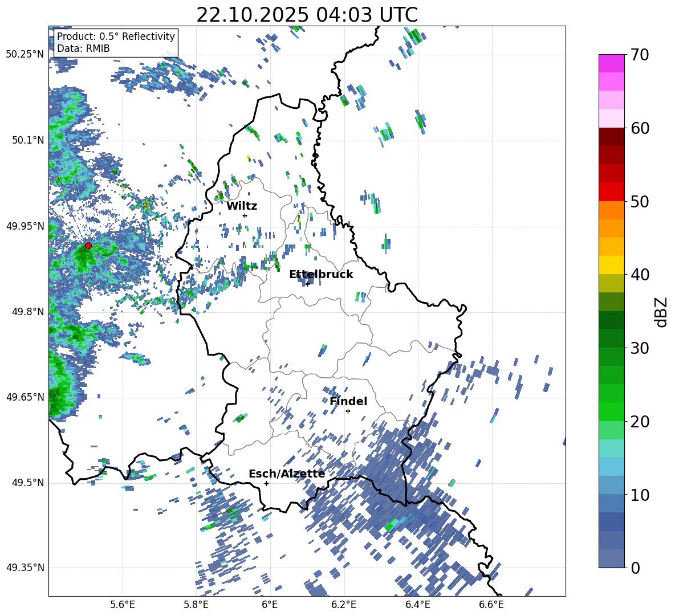Click the 49.5°N latitude label
This screenshot has width=675, height=616.
click(x=27, y=483)
